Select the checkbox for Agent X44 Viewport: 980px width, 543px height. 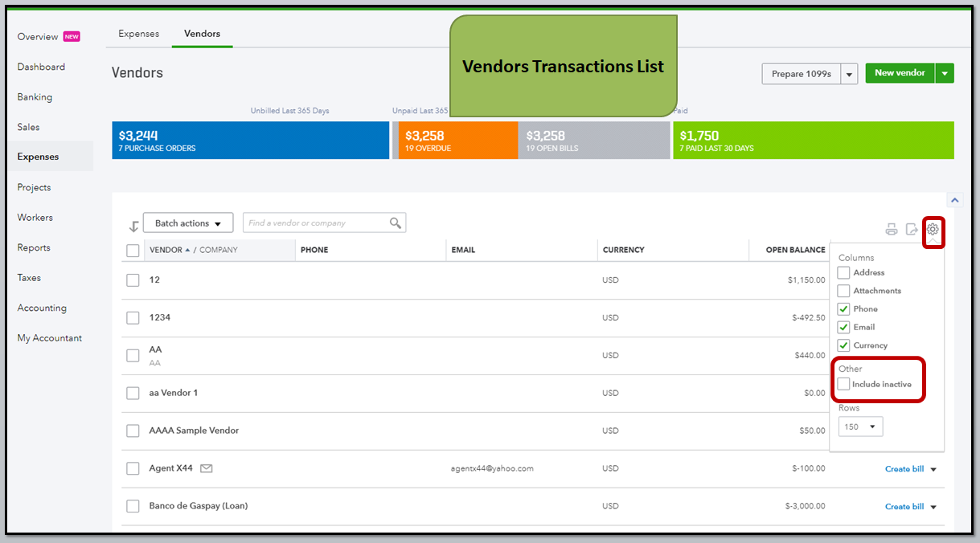tap(133, 469)
